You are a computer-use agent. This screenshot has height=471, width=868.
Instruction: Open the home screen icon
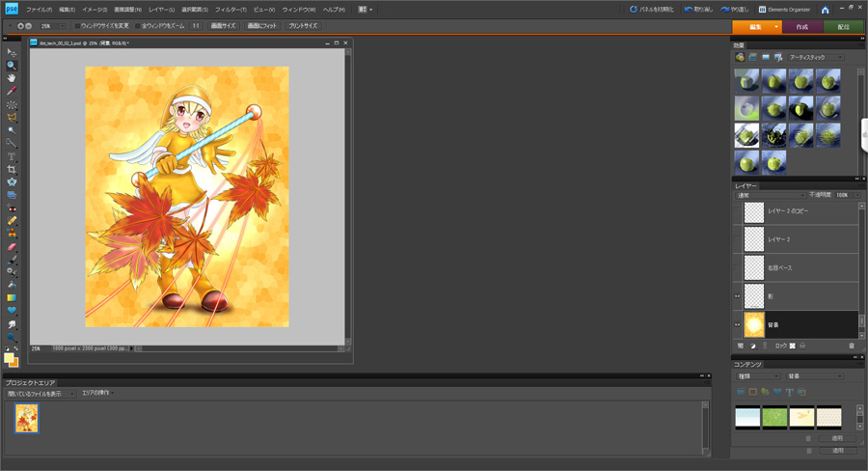(x=825, y=10)
